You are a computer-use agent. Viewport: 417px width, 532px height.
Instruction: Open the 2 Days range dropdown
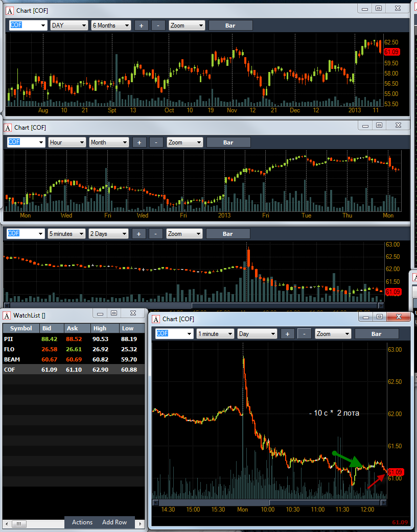pos(108,234)
